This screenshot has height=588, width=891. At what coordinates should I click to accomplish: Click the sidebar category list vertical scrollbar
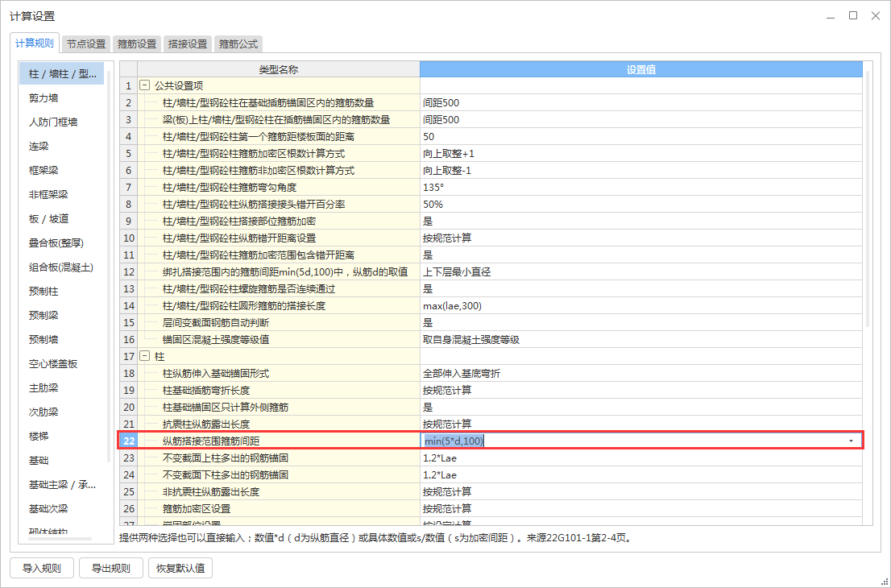(x=108, y=267)
